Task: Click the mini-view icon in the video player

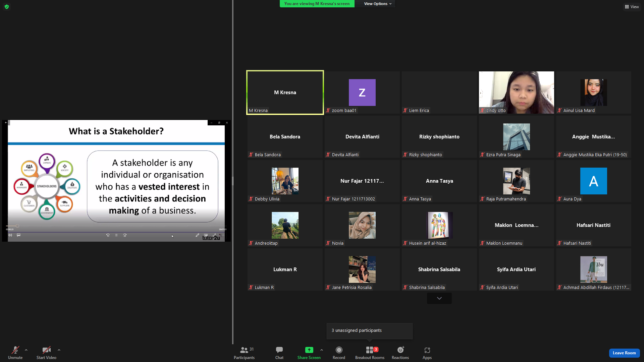Action: point(206,235)
